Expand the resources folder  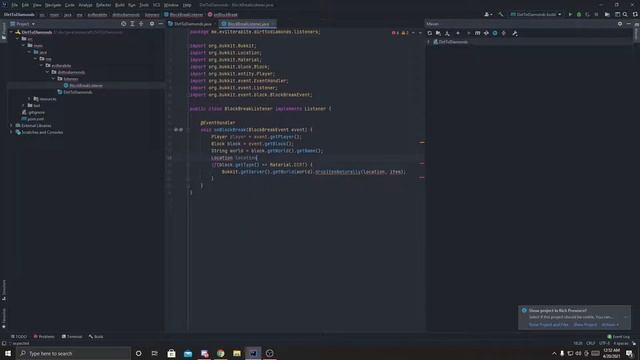click(x=29, y=99)
